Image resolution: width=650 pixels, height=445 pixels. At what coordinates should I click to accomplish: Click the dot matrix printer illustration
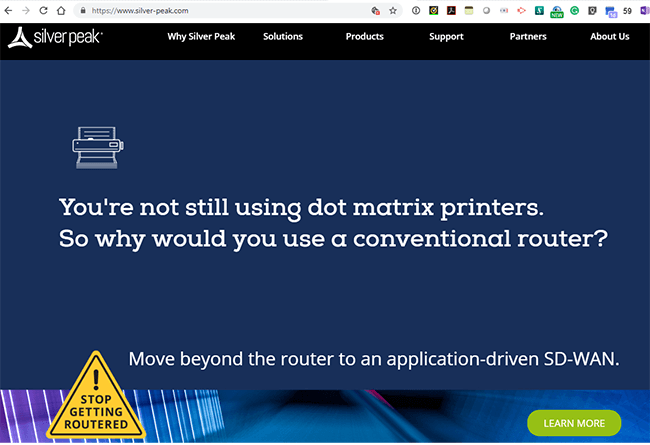[96, 146]
